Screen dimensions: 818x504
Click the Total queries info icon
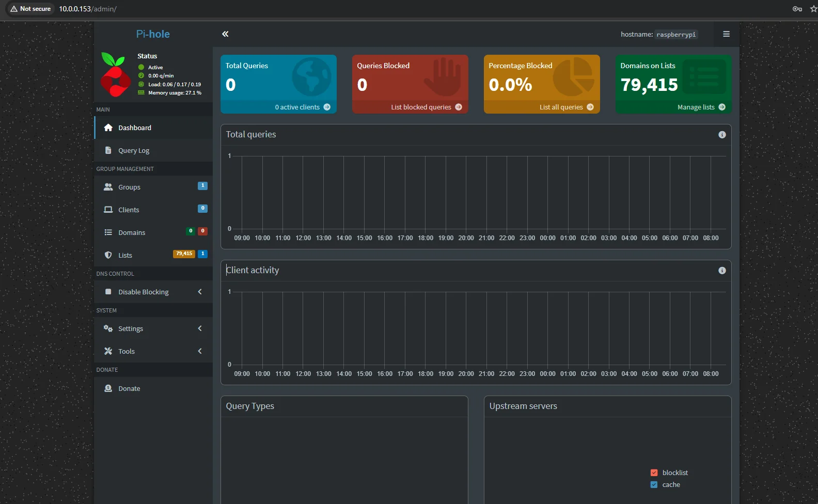pos(722,135)
